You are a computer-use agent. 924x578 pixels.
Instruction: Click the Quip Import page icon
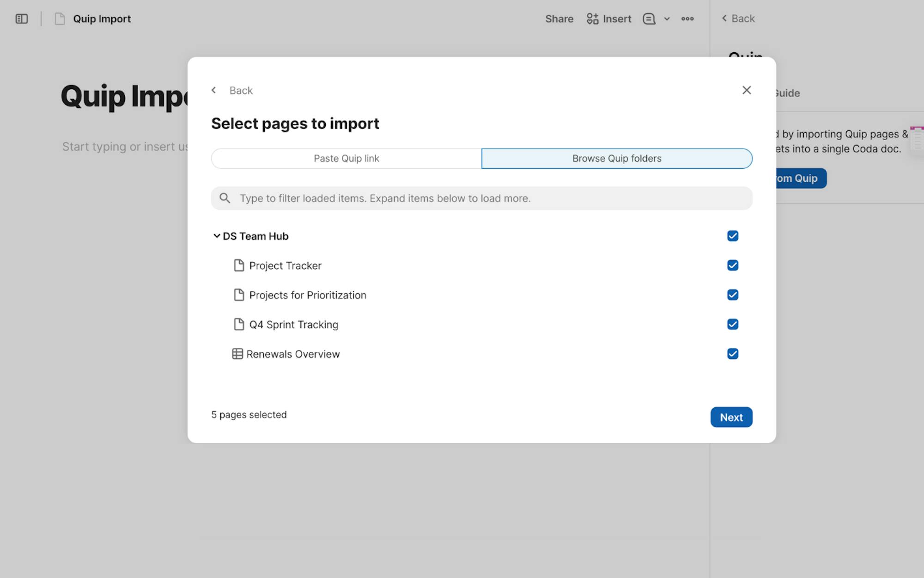pos(60,19)
